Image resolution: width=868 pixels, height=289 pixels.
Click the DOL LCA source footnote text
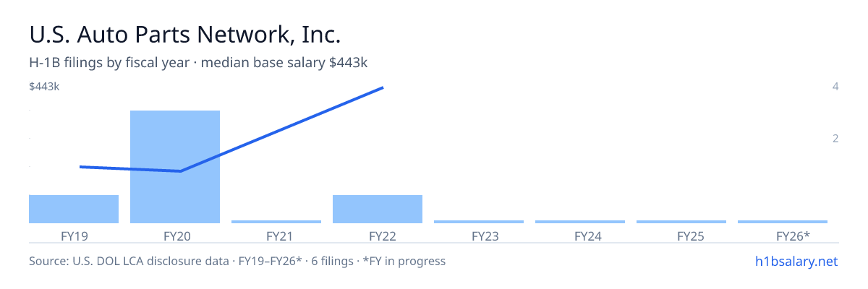[x=237, y=261]
